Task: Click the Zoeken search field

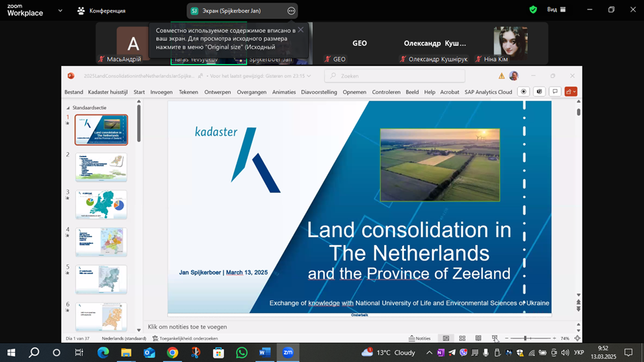Action: [395, 76]
